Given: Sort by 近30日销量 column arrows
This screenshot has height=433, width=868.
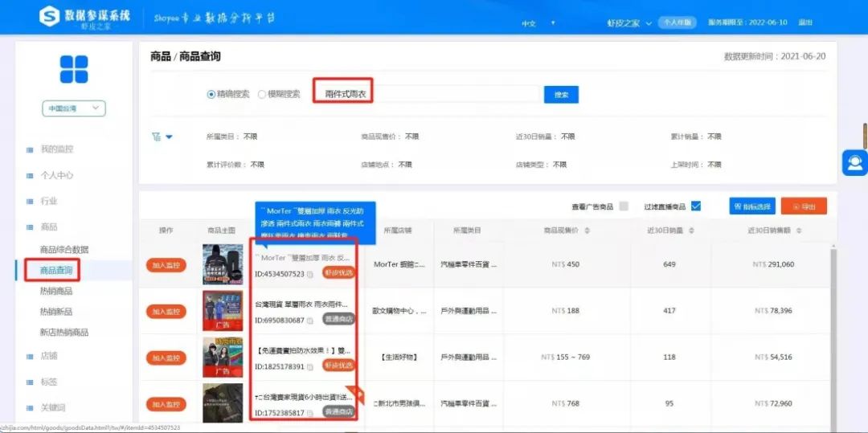Looking at the screenshot, I should 691,231.
